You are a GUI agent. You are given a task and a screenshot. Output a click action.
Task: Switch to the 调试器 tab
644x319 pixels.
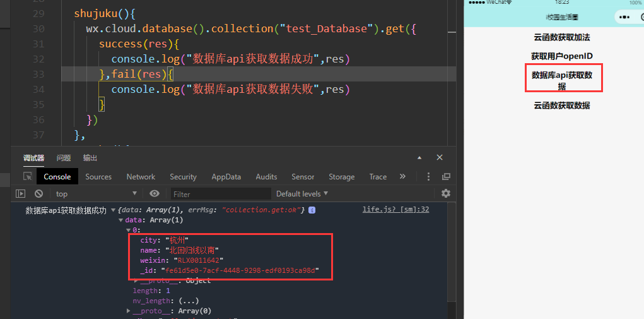[33, 158]
